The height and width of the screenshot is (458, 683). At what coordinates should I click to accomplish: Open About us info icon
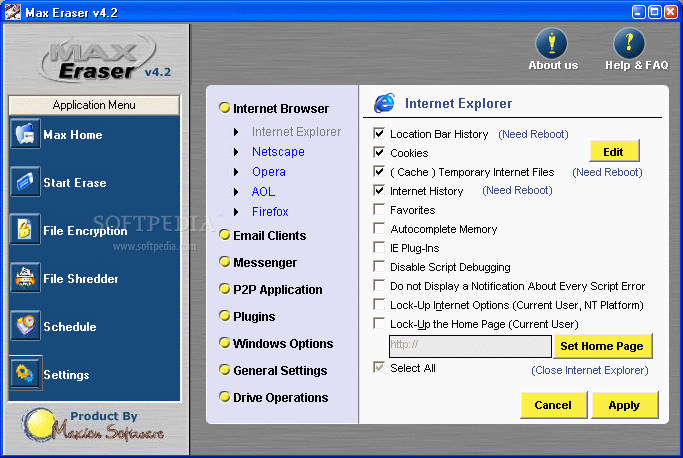click(552, 43)
